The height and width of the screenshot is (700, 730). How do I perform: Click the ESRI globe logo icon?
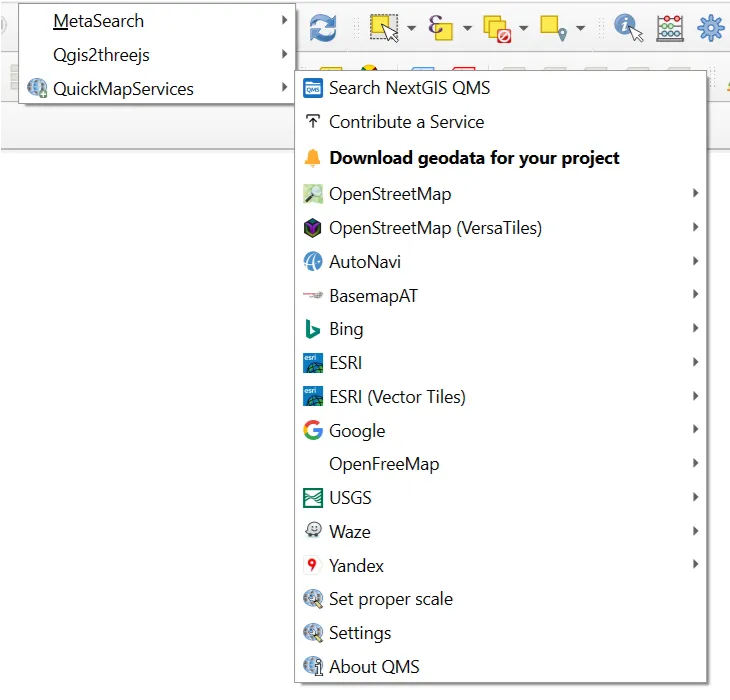[313, 363]
